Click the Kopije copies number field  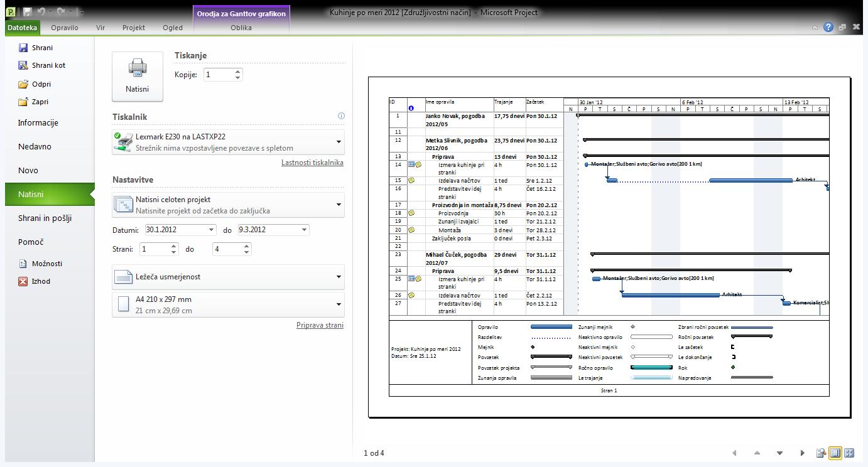coord(218,75)
